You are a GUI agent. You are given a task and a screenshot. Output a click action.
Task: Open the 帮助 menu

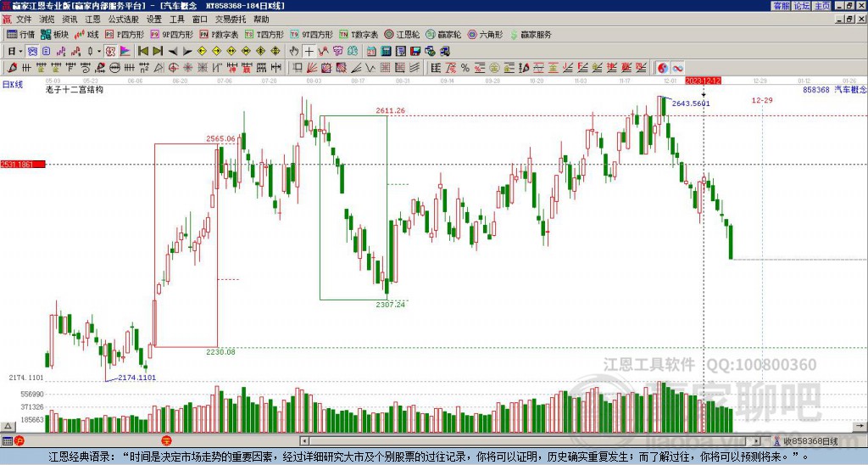261,20
